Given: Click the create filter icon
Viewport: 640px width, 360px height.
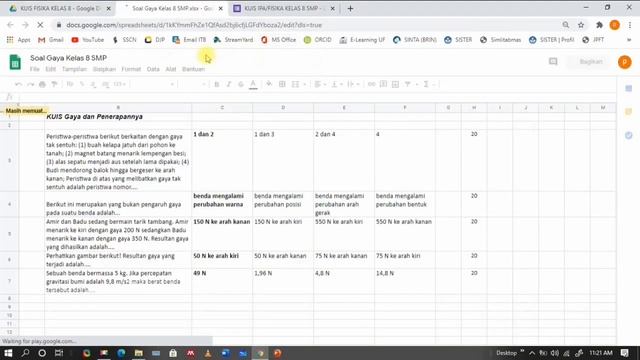Looking at the screenshot, I should click(407, 84).
